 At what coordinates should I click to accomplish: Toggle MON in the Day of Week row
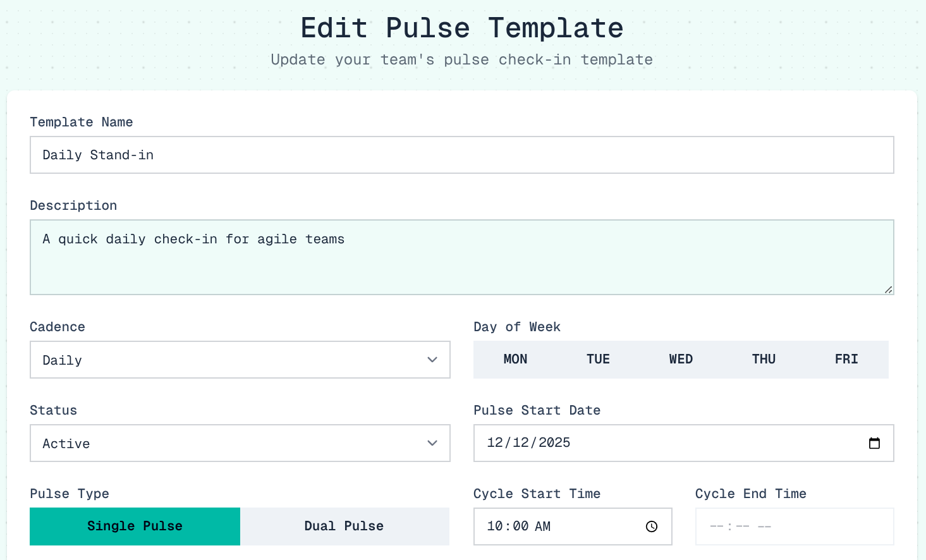coord(515,359)
